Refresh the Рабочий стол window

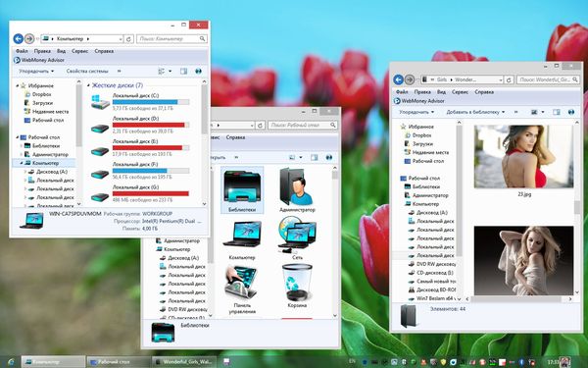[261, 125]
